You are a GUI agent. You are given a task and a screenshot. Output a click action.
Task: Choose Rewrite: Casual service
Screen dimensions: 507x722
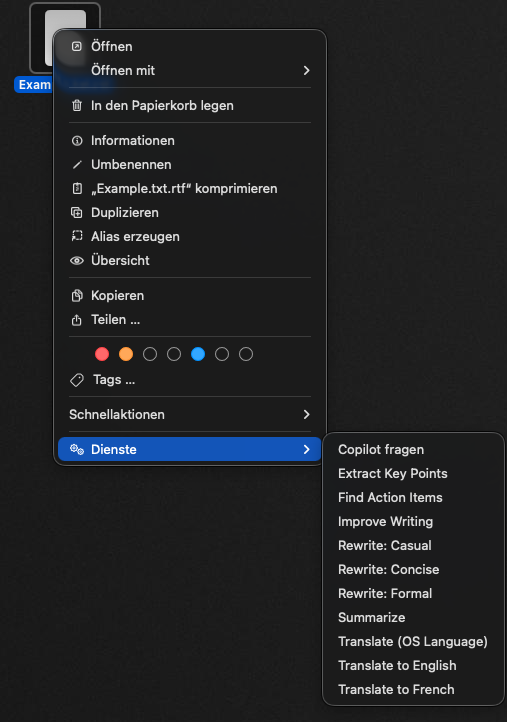413,545
